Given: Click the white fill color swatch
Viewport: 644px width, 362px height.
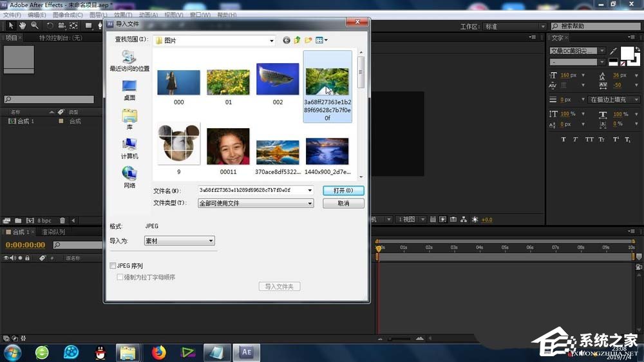Looking at the screenshot, I should pyautogui.click(x=627, y=53).
